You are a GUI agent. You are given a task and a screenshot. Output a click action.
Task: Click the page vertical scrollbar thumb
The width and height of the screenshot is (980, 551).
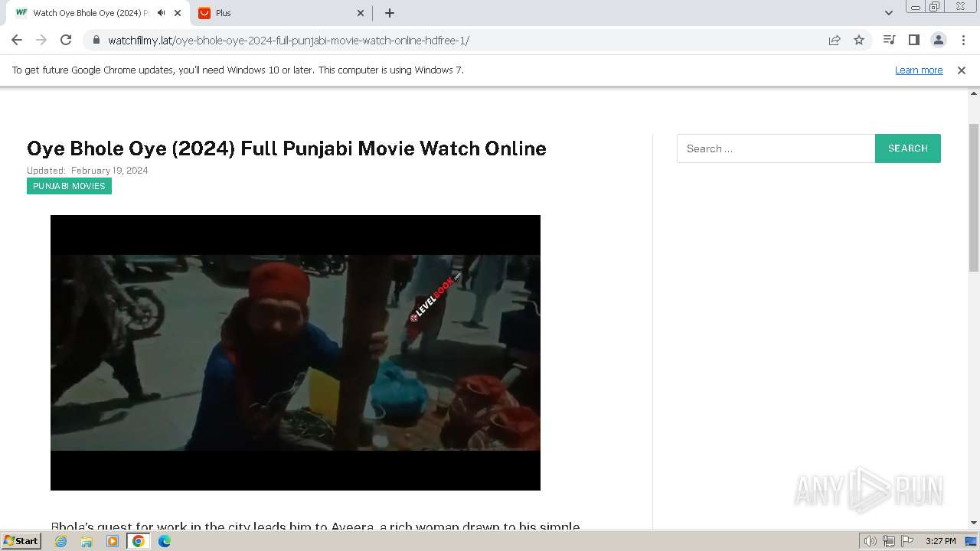click(x=974, y=197)
